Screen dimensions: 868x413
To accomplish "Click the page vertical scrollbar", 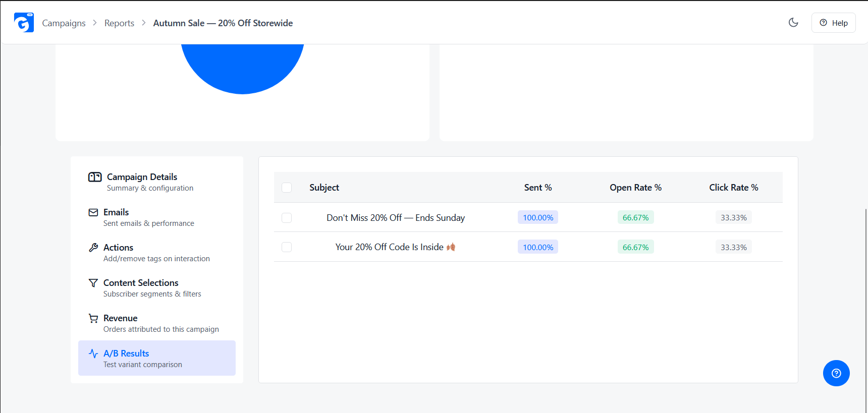I will (x=866, y=310).
